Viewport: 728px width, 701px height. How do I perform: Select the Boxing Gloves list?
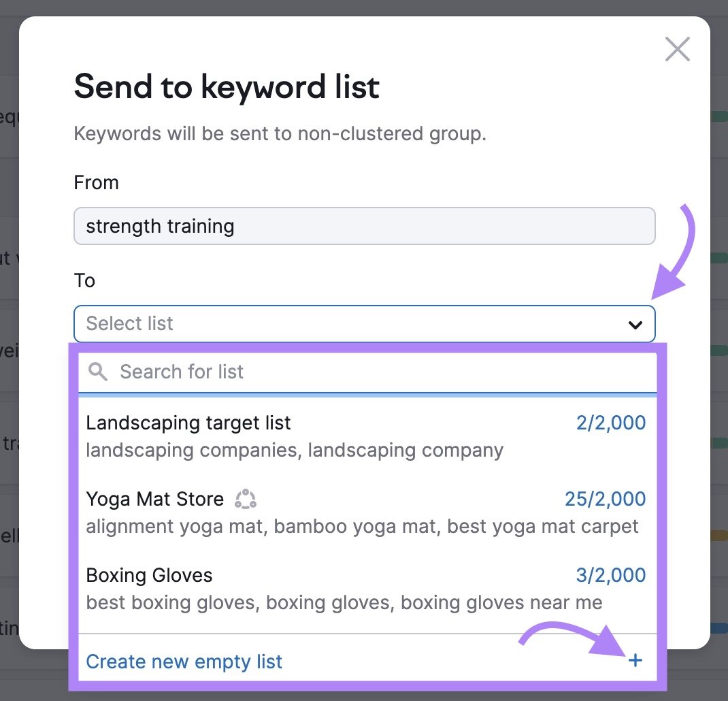149,575
